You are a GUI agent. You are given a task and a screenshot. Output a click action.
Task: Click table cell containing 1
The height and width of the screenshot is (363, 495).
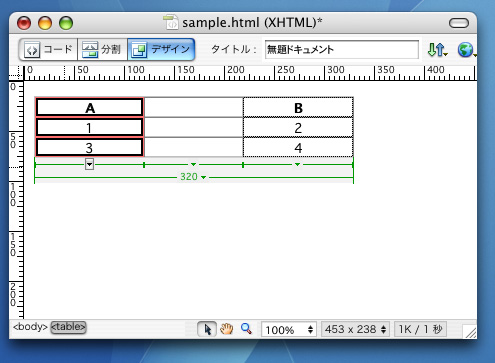[89, 128]
